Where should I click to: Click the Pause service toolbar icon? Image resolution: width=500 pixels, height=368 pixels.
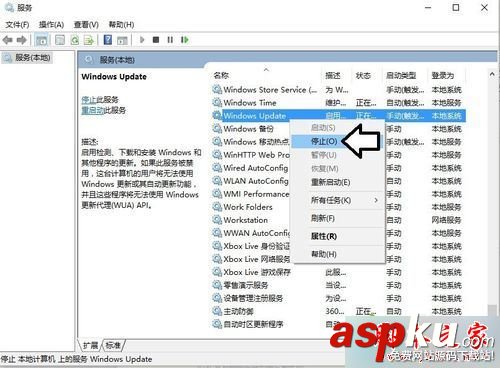[x=170, y=40]
